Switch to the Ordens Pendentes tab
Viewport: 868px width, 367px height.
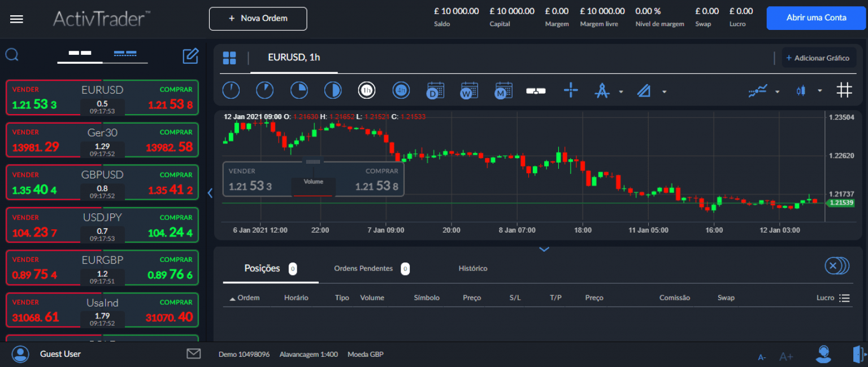[x=363, y=268]
